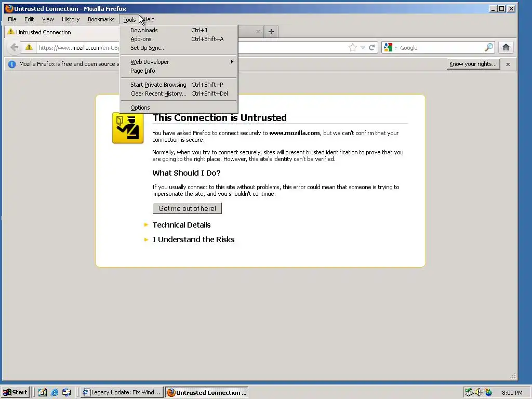This screenshot has height=399, width=532.
Task: Go to home page with the Home icon
Action: [x=506, y=47]
